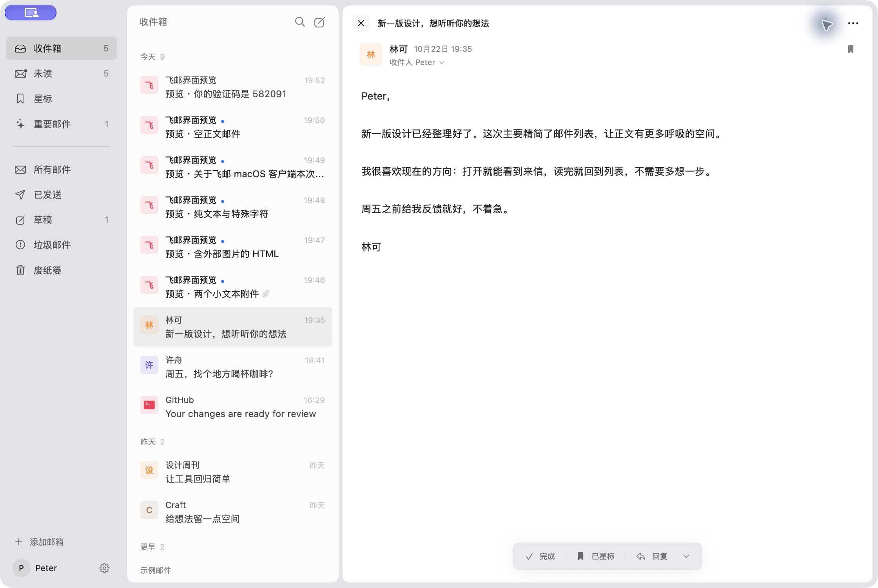The width and height of the screenshot is (878, 588).
Task: Open the 星标 starred folder
Action: (62, 98)
